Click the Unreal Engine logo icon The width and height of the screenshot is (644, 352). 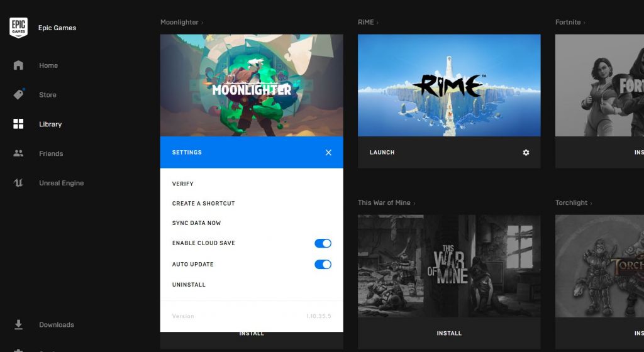click(18, 182)
